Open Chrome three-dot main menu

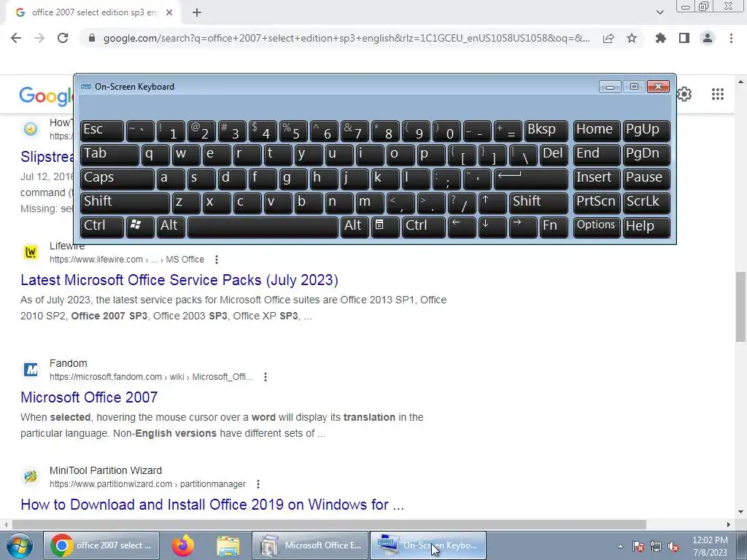click(x=731, y=38)
